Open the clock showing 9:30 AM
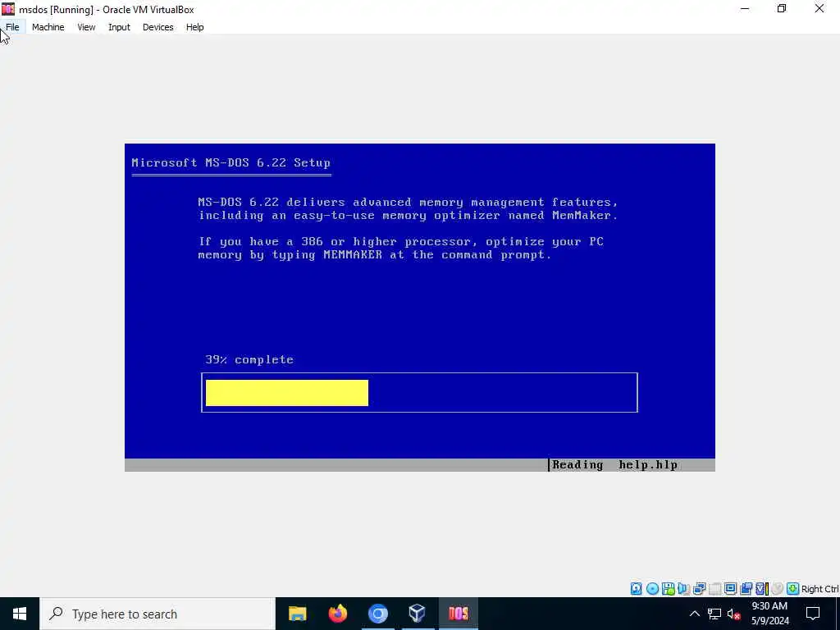The image size is (840, 630). (x=769, y=614)
